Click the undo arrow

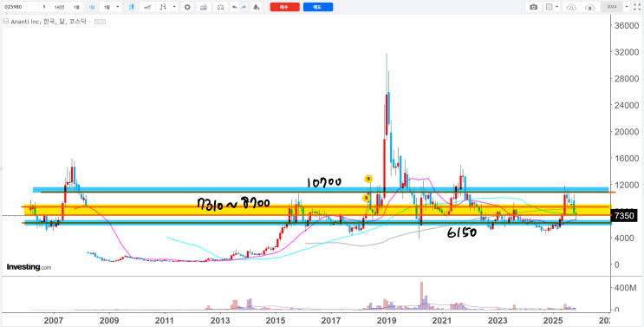pyautogui.click(x=235, y=7)
